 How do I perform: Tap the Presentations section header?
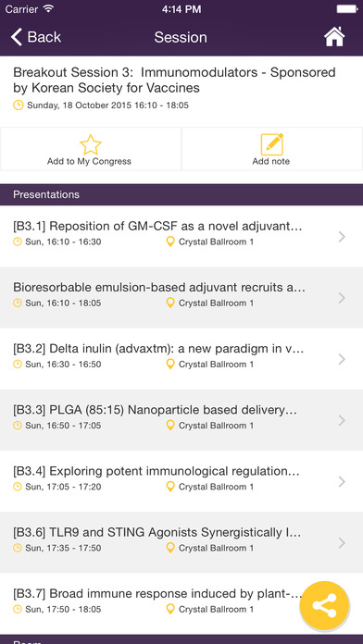click(181, 194)
